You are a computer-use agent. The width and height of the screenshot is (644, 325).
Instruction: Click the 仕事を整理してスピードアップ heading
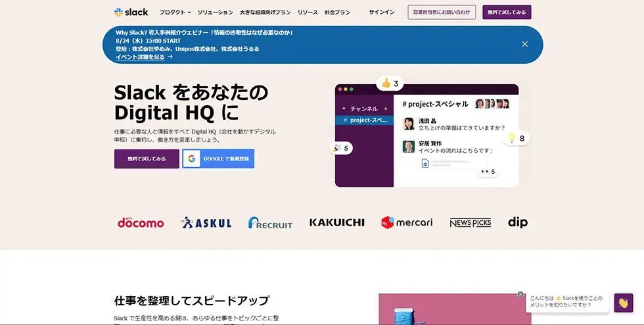(x=192, y=301)
